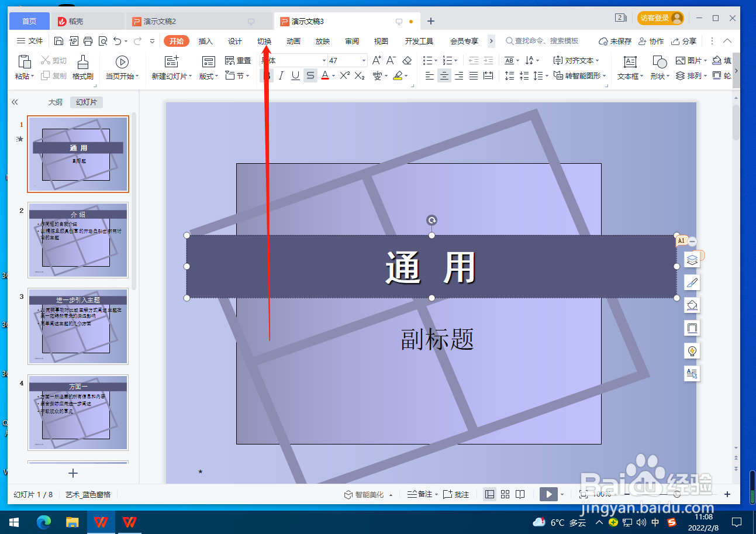Click the shape outline icon beside the slide
This screenshot has height=534, width=756.
tap(692, 328)
